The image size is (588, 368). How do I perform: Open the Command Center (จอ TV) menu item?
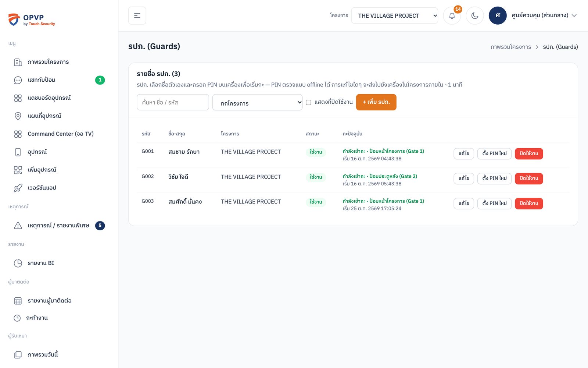point(59,134)
